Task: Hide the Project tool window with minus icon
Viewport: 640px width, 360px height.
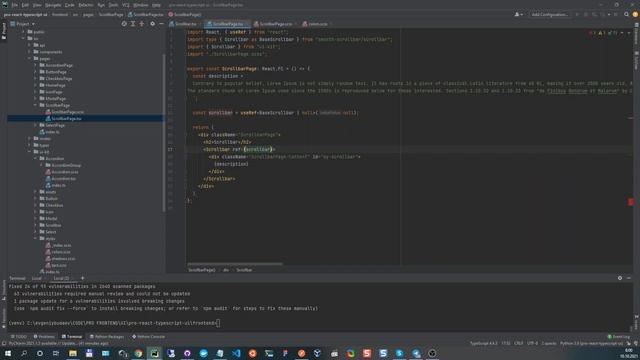Action: 161,24
